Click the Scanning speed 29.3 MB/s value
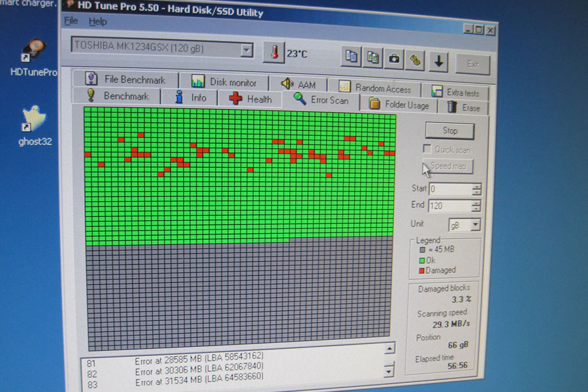This screenshot has height=392, width=588. click(x=451, y=324)
